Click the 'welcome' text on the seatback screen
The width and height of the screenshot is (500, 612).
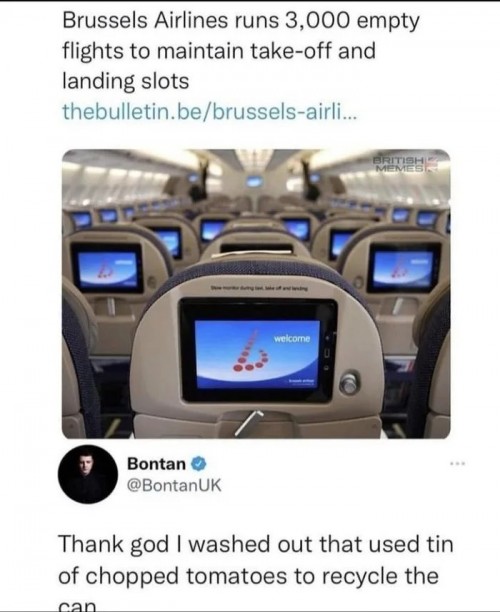click(x=292, y=338)
